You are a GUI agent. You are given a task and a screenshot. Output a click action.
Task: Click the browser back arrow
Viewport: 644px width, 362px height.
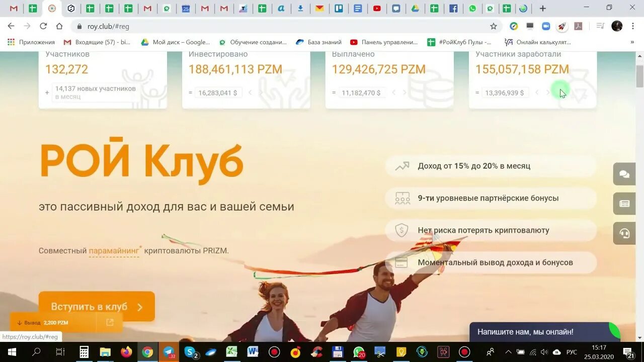(11, 26)
